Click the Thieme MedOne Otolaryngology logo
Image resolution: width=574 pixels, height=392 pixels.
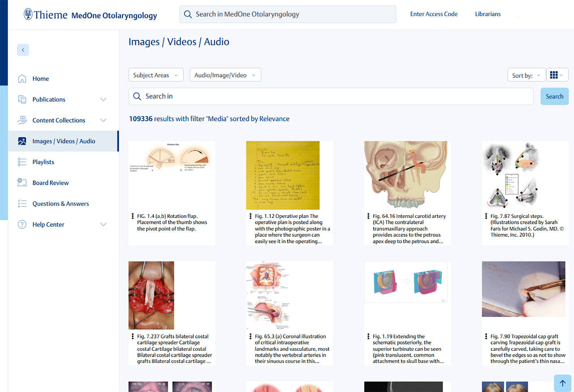coord(90,15)
